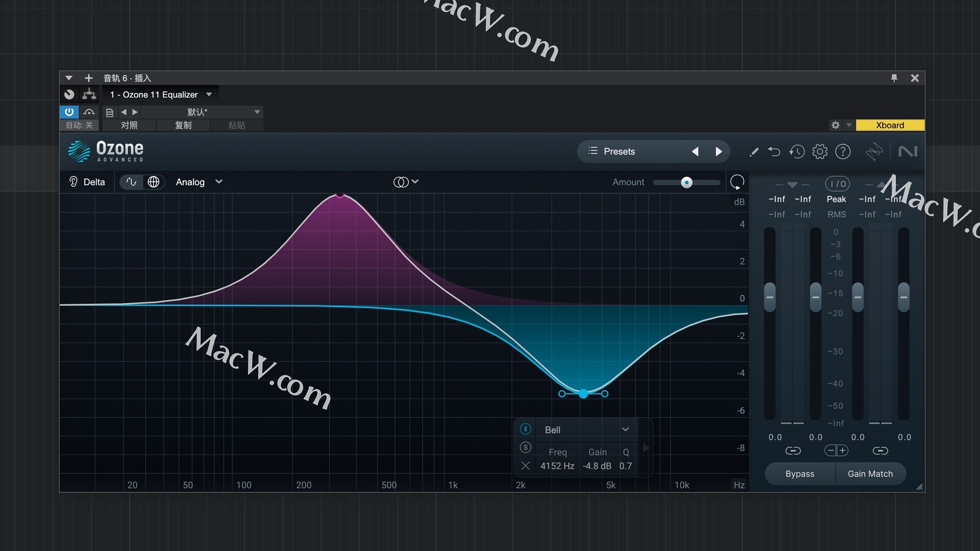980x551 pixels.
Task: Open Ozone settings gear
Action: [820, 152]
